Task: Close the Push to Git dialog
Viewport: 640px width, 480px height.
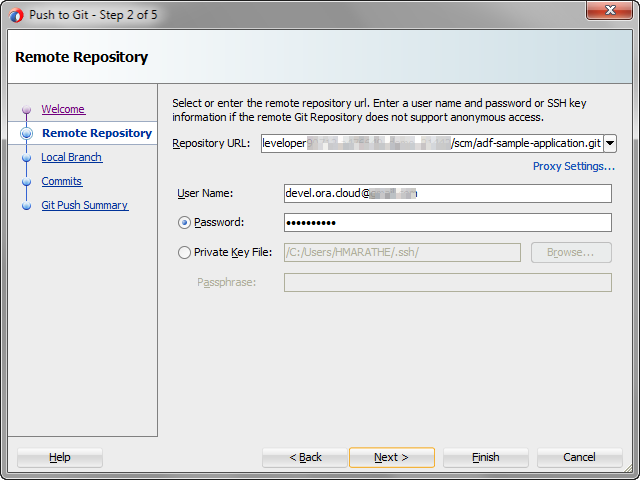Action: click(610, 10)
